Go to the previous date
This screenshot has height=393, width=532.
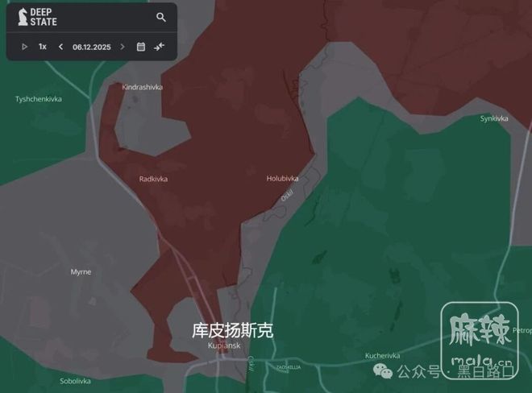[60, 47]
